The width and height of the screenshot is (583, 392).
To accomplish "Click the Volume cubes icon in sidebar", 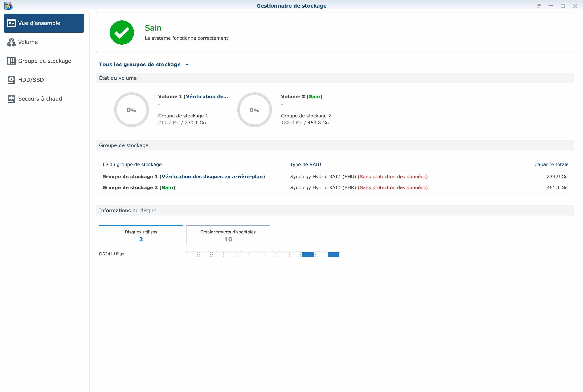I will click(11, 42).
